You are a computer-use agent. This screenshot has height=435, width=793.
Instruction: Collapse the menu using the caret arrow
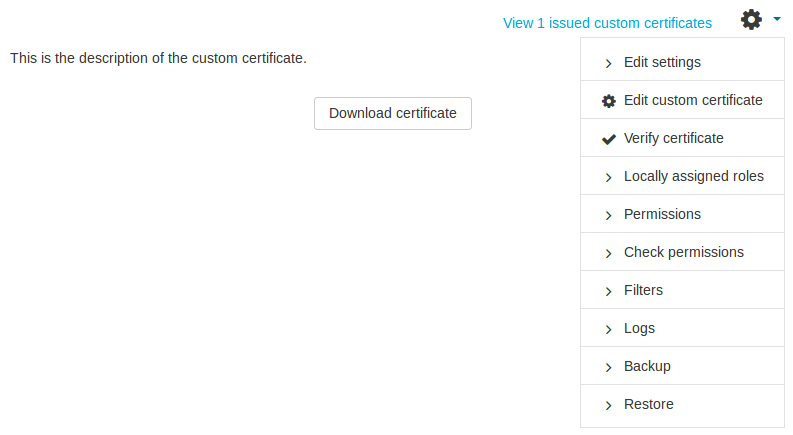point(776,18)
